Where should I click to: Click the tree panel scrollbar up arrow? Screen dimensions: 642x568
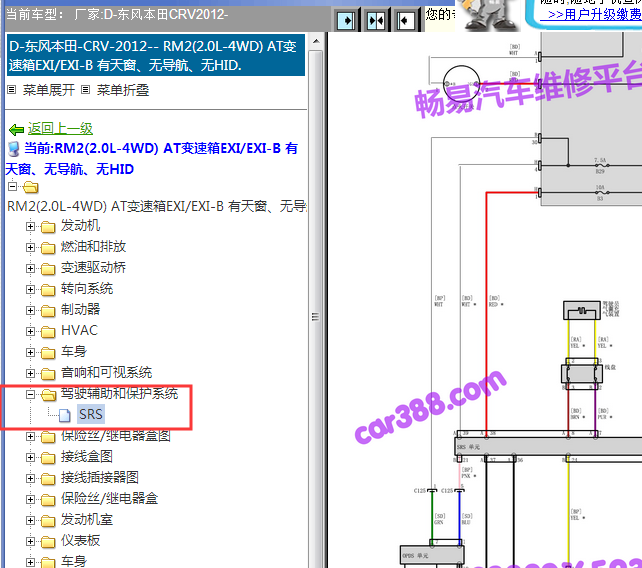pyautogui.click(x=316, y=41)
